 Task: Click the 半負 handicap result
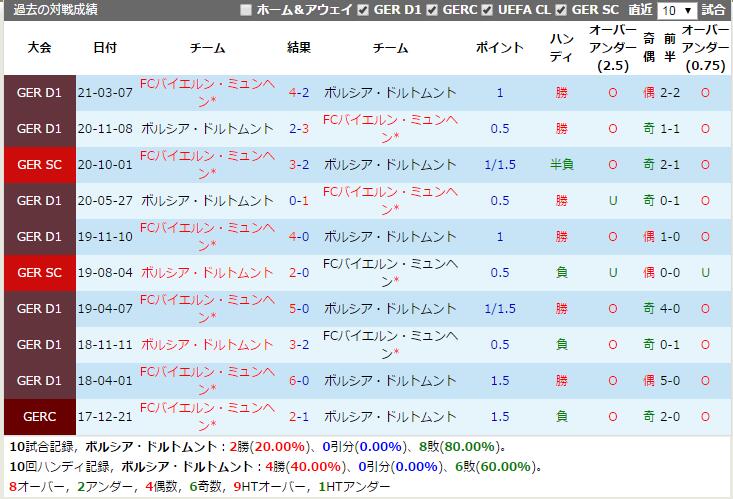561,165
